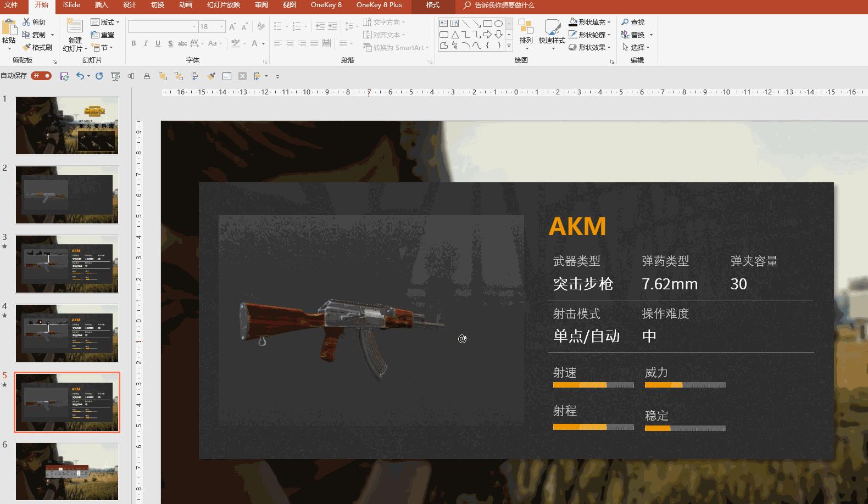The width and height of the screenshot is (868, 504).
Task: Switch to the Animations (动画) tab
Action: (x=185, y=5)
